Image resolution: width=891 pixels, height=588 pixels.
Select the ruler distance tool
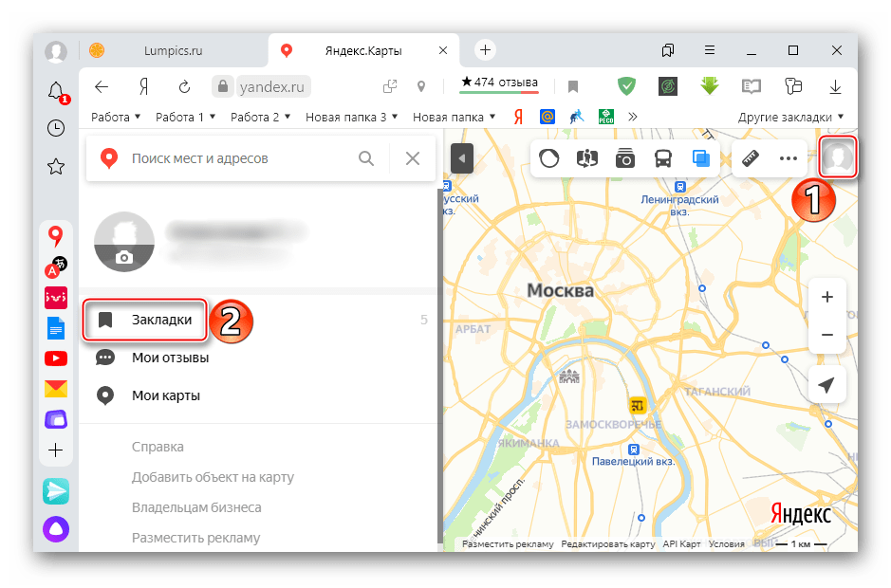point(752,158)
